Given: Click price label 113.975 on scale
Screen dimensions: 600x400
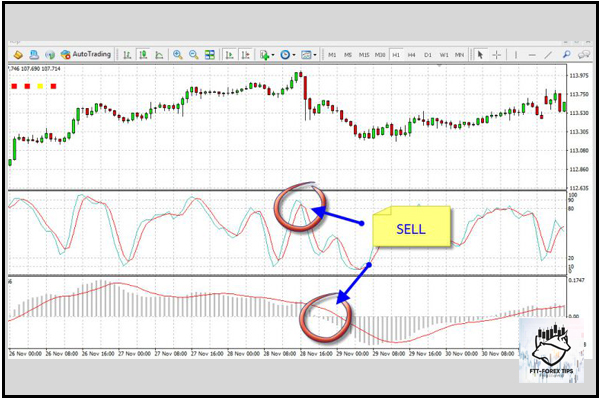Looking at the screenshot, I should coord(579,76).
